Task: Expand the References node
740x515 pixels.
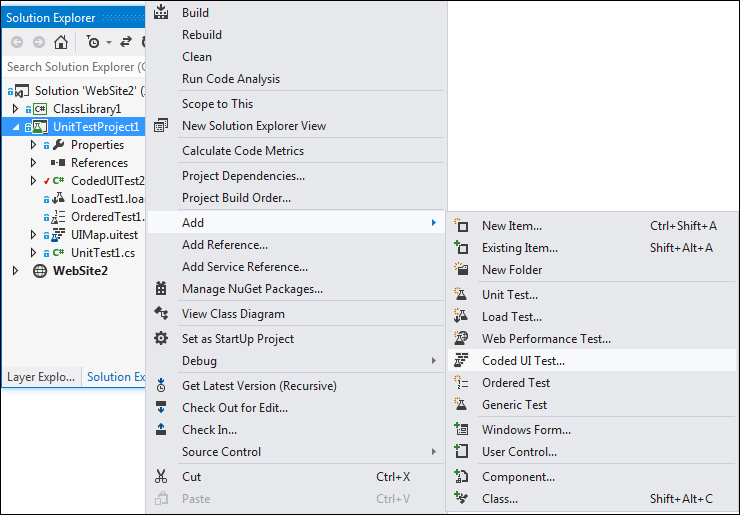Action: [33, 163]
